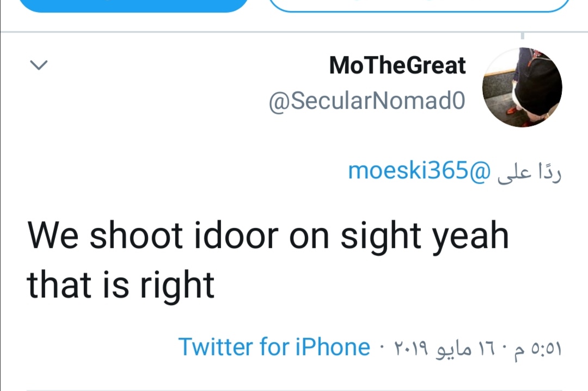This screenshot has width=588, height=391.
Task: Click the word 'shoot' in the tweet
Action: [x=136, y=235]
